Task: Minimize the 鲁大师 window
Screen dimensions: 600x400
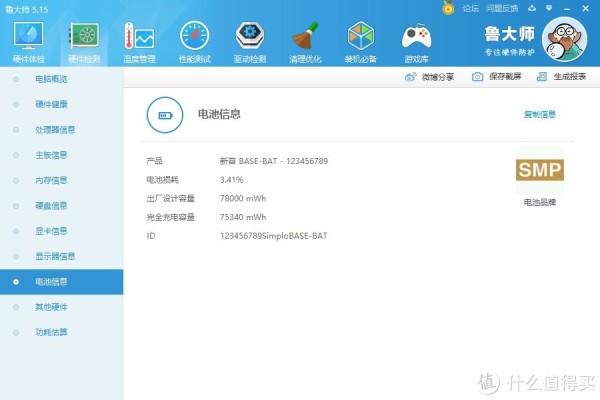Action: coord(567,8)
